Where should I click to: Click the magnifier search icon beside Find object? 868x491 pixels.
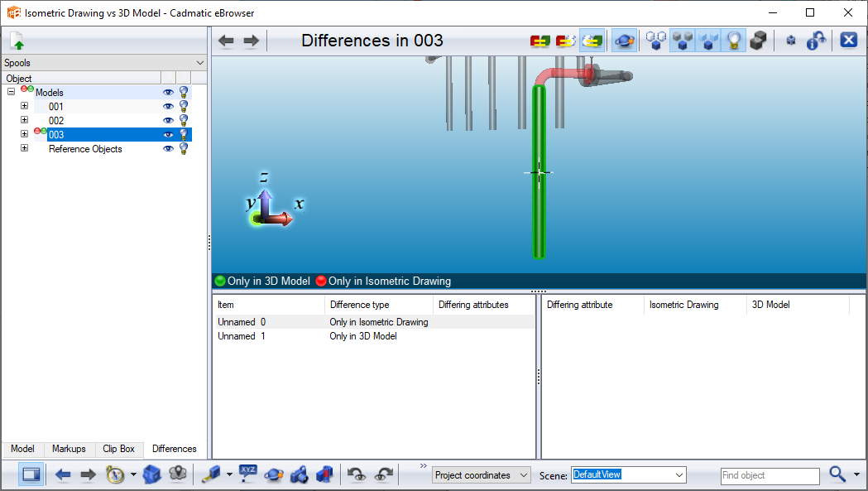click(837, 474)
